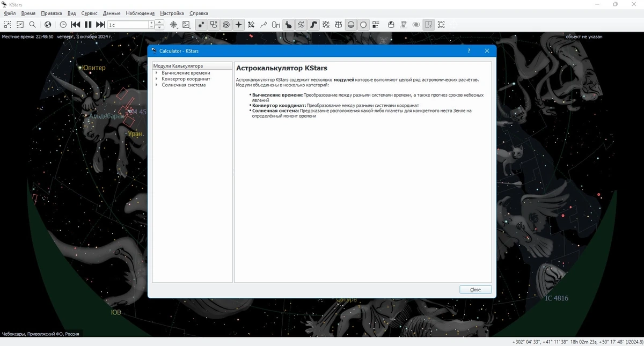The image size is (644, 346).
Task: Click the IC 4816 label on sky map
Action: [557, 298]
